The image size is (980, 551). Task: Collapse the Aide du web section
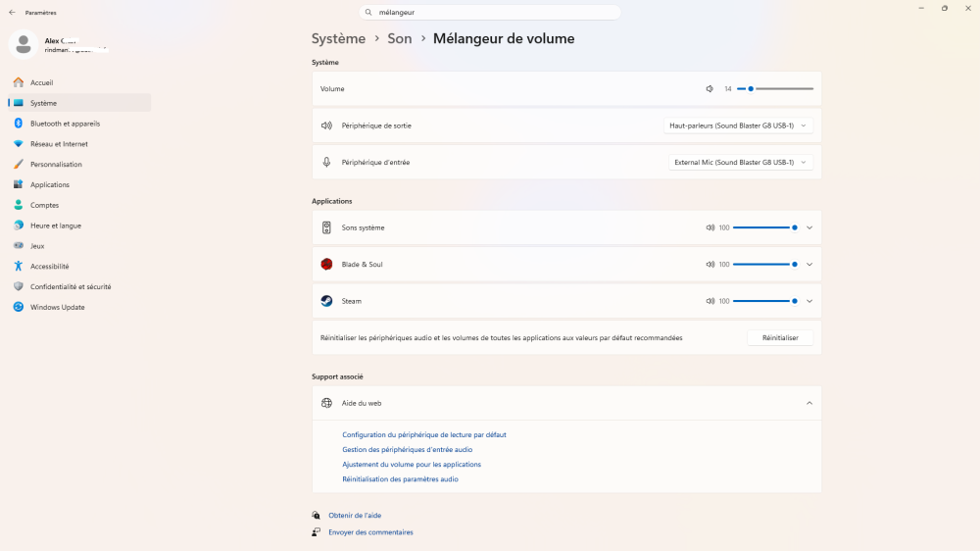tap(809, 403)
